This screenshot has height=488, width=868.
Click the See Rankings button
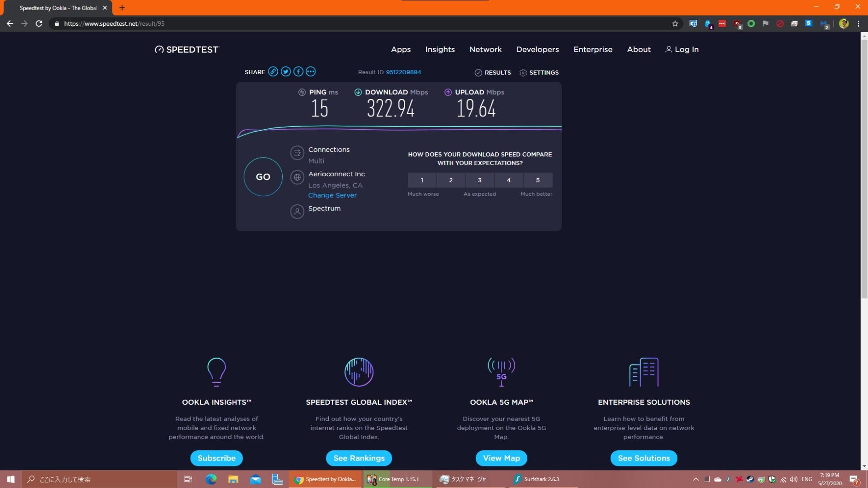click(359, 458)
